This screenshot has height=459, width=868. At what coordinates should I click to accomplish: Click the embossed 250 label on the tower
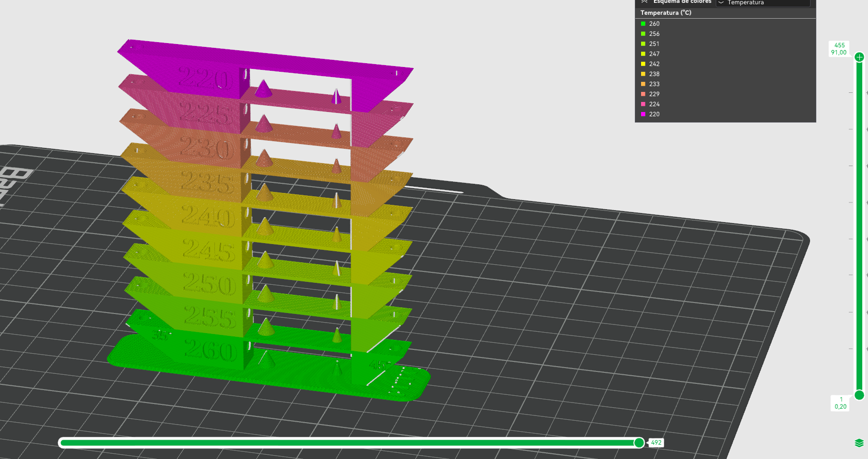click(210, 284)
